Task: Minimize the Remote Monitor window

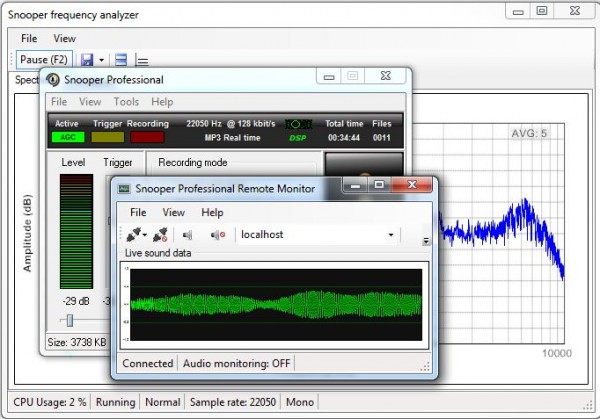Action: 355,186
